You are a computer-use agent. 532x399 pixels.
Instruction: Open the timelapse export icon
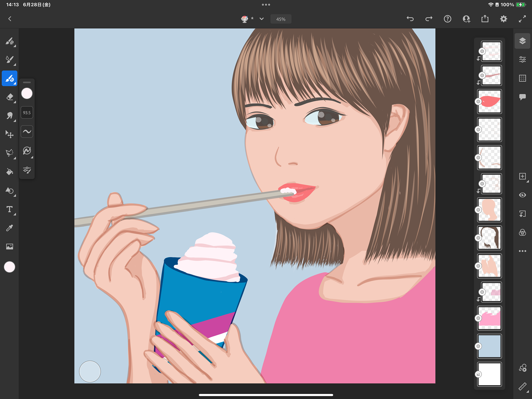522,368
